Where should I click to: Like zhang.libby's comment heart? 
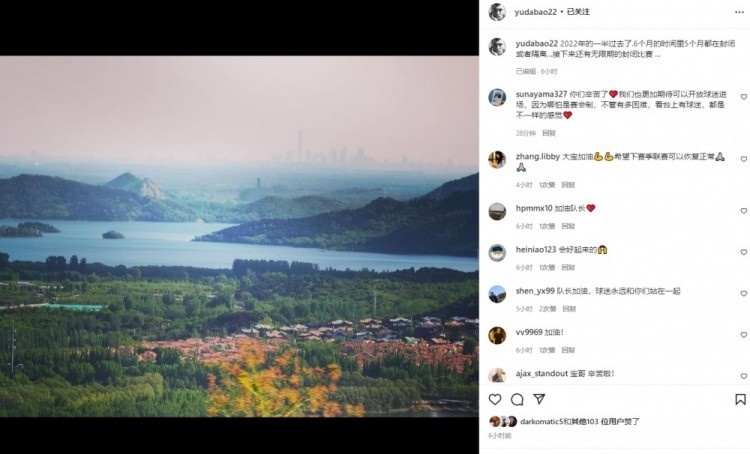pos(744,159)
